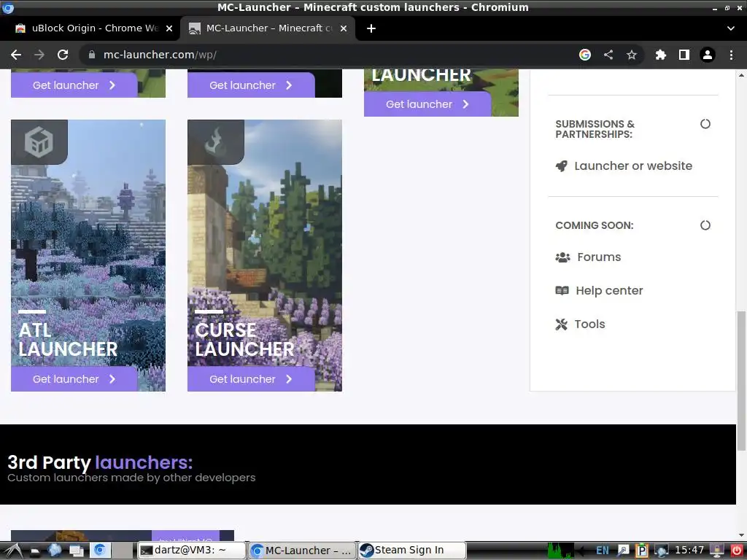Click the Forums people icon
The image size is (747, 560).
pyautogui.click(x=562, y=257)
